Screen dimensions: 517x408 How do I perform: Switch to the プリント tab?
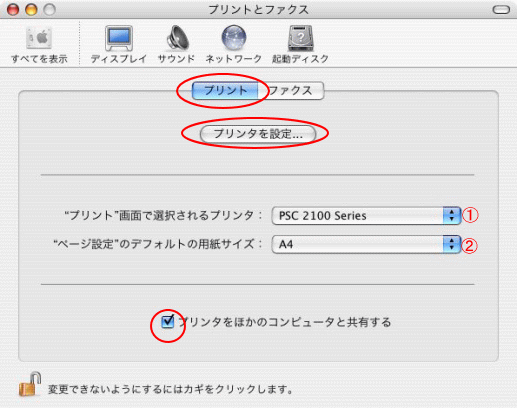(225, 91)
